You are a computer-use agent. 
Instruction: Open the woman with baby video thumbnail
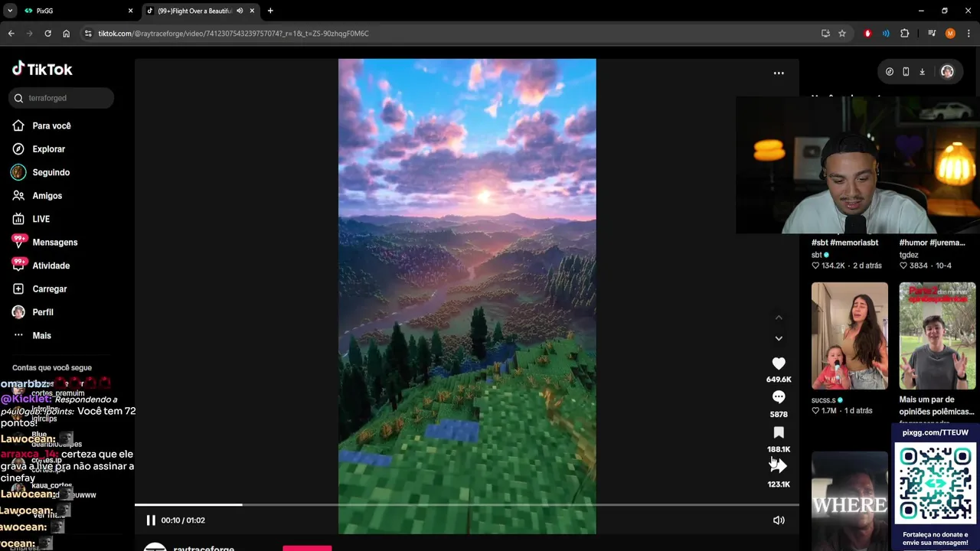pos(850,336)
